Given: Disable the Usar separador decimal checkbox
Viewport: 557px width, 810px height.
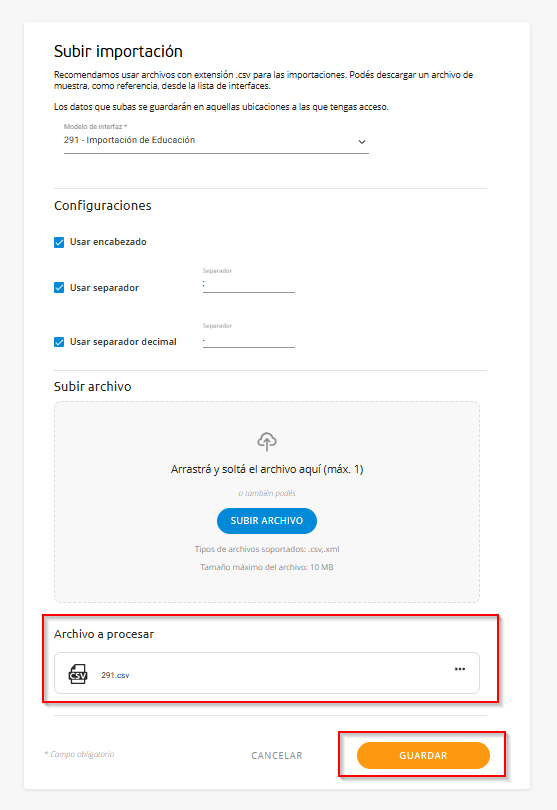Looking at the screenshot, I should pos(59,342).
